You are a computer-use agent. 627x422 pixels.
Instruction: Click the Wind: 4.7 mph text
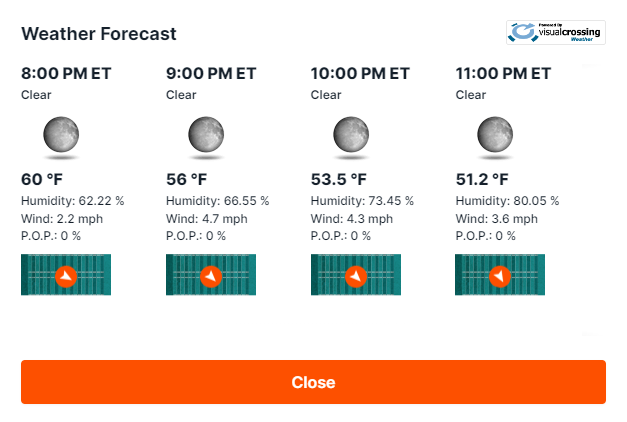tap(206, 219)
